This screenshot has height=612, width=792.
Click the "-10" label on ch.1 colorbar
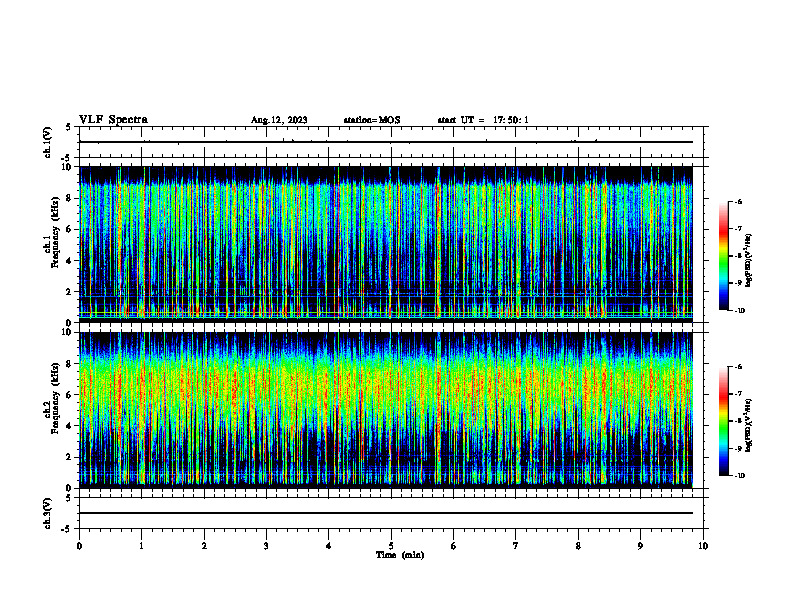[739, 311]
